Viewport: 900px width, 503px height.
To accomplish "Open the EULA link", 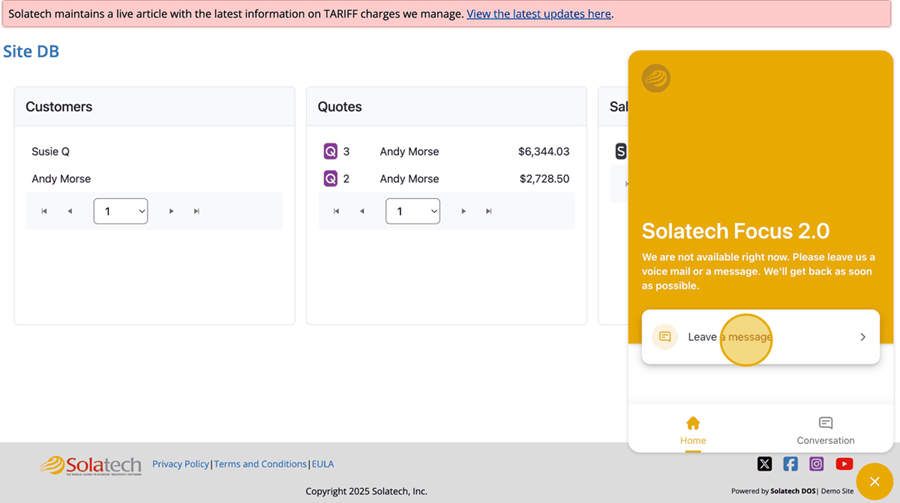I will pos(323,464).
